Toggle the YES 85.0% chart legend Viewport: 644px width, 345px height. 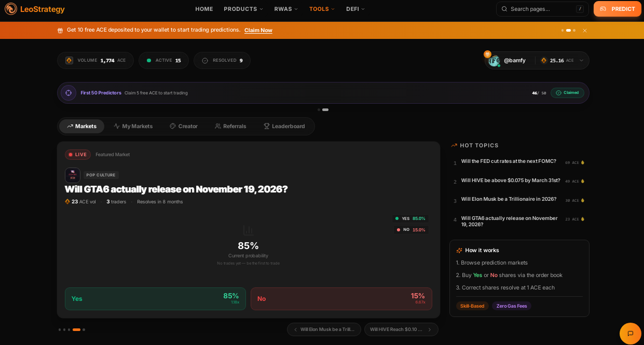point(410,218)
